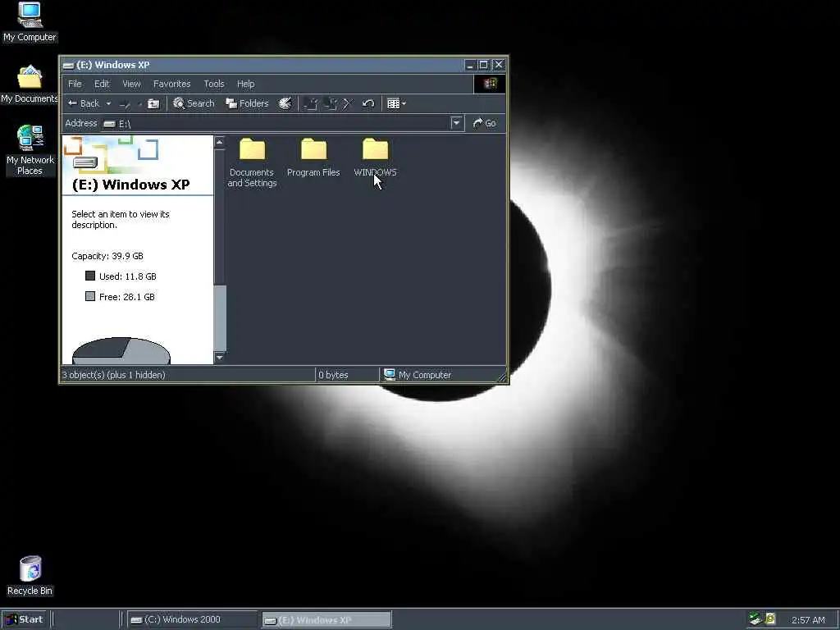Viewport: 840px width, 630px height.
Task: Open the Edit menu
Action: tap(102, 84)
